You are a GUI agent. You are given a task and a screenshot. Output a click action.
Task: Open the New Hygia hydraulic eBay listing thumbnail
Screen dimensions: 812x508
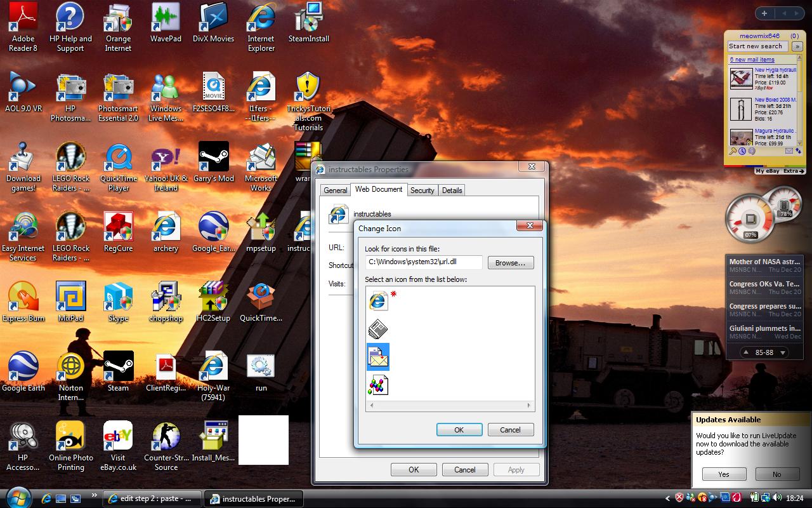tap(741, 78)
